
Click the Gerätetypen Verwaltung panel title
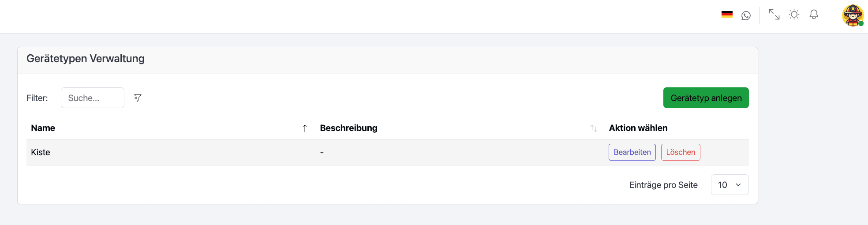[86, 59]
